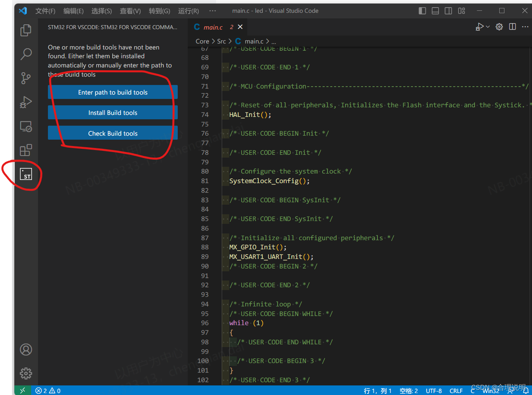Change encoding via UTF-8 status item
Screen dimensions: 532x395
pos(434,391)
